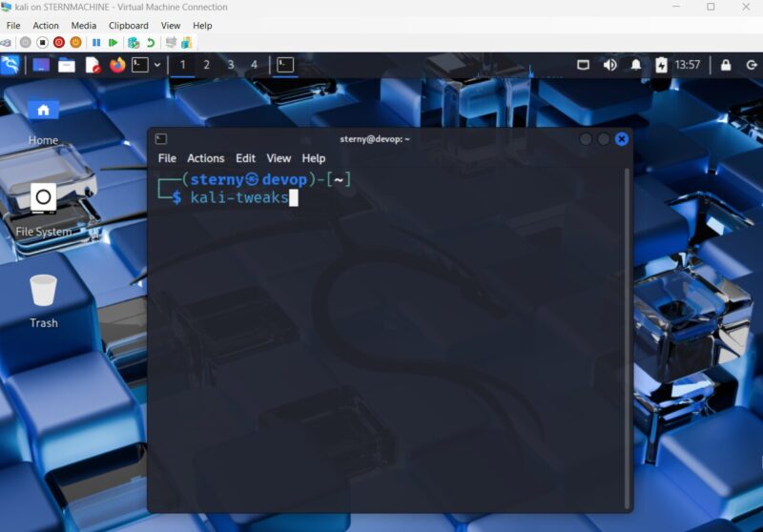Click the kali-tweaks command text

239,197
